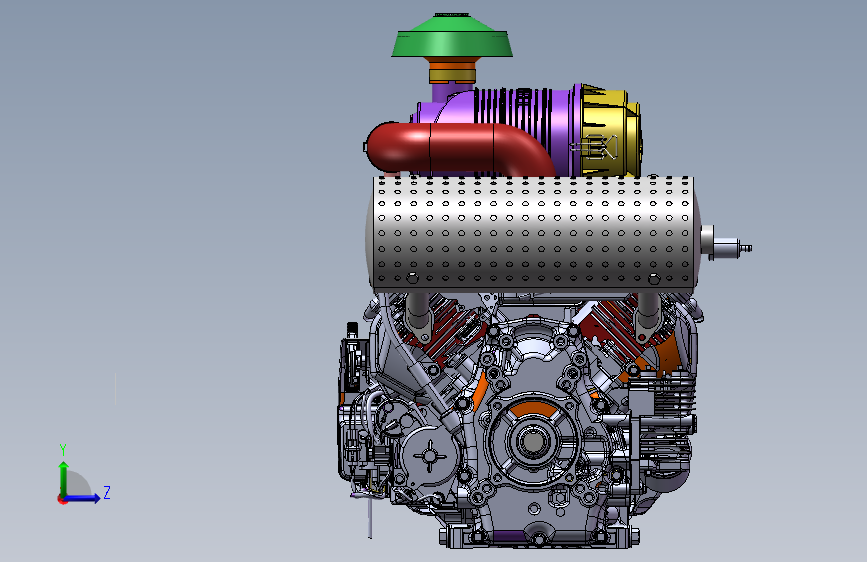Click the red origin point of the triad
Image resolution: width=867 pixels, height=562 pixels.
[62, 499]
